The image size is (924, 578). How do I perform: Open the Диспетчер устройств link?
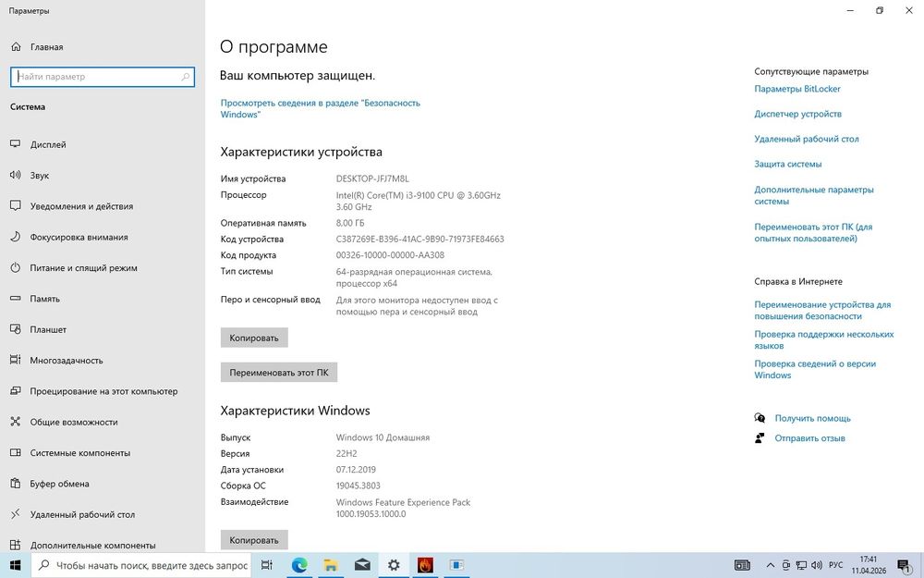point(798,114)
